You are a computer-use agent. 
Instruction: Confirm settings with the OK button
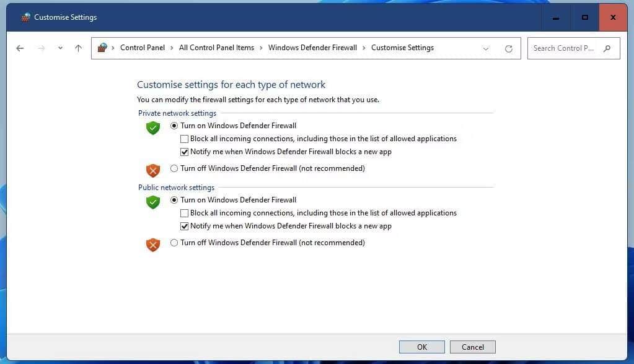421,347
